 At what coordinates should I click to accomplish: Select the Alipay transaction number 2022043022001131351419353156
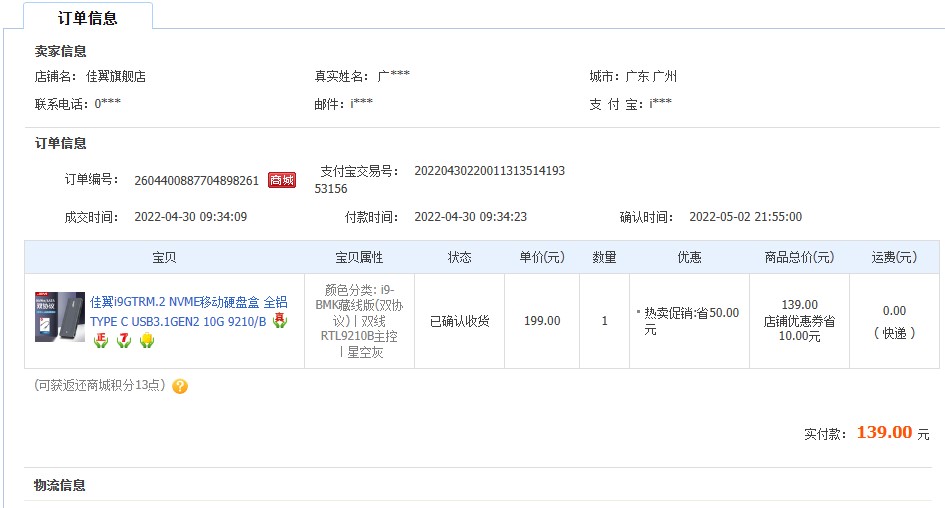439,180
